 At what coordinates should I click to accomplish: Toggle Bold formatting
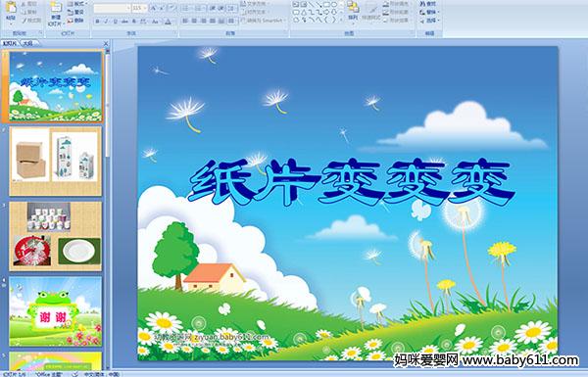97,22
